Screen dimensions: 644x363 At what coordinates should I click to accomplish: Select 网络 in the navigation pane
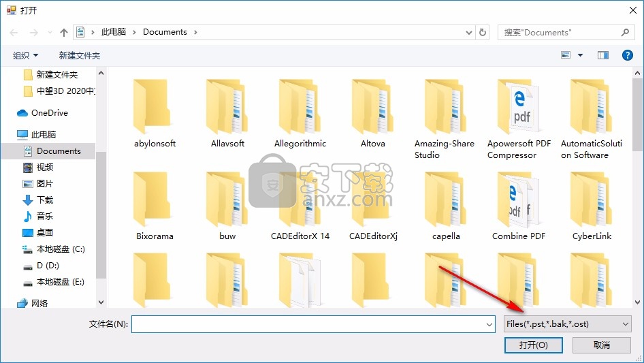coord(33,303)
